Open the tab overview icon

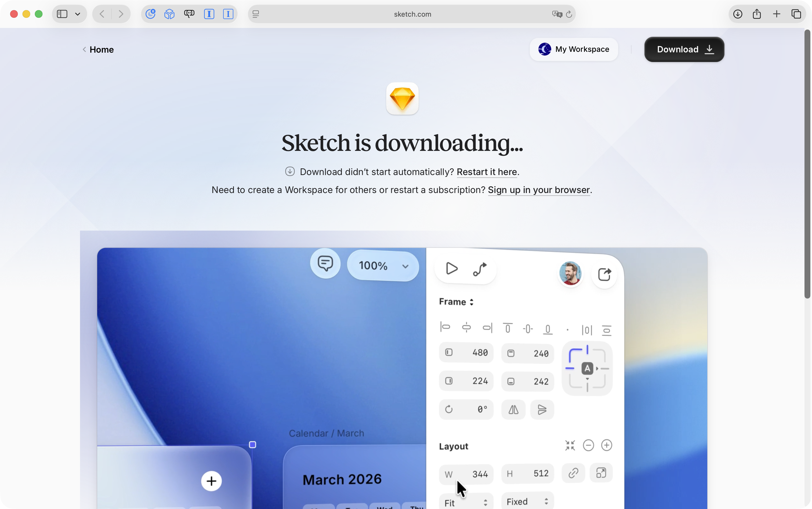[x=796, y=14]
